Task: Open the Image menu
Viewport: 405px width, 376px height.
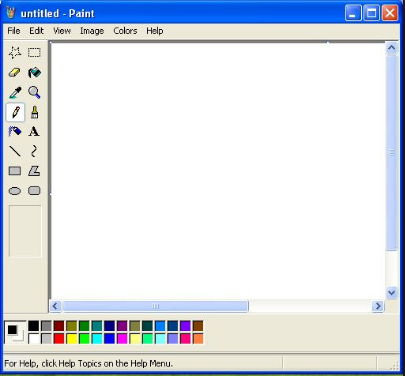Action: [x=92, y=31]
